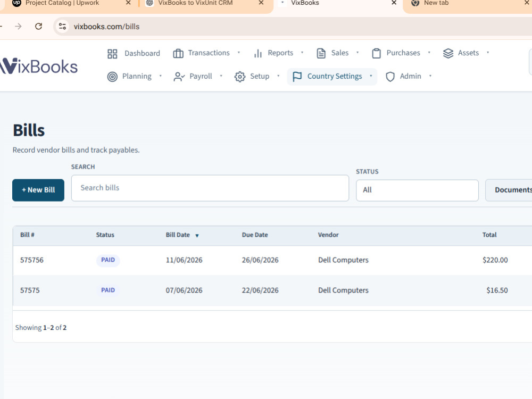This screenshot has height=399, width=532.
Task: Click Dell Computers vendor on bill 575756
Action: (343, 260)
